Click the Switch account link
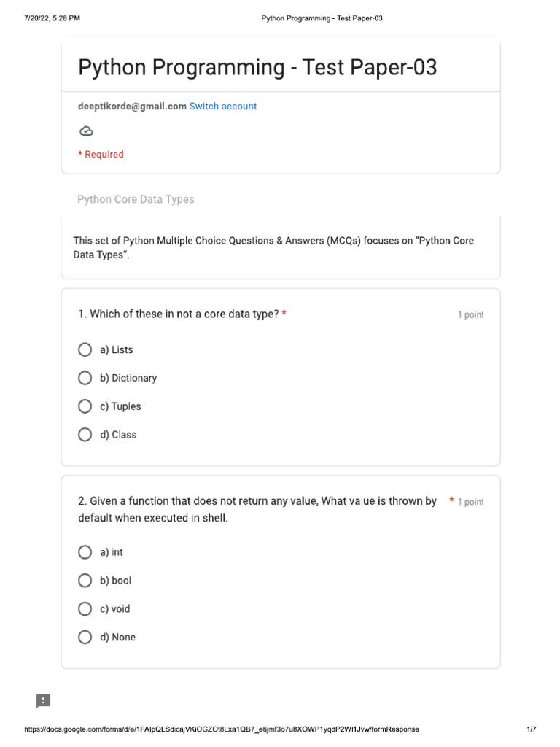 pos(223,107)
